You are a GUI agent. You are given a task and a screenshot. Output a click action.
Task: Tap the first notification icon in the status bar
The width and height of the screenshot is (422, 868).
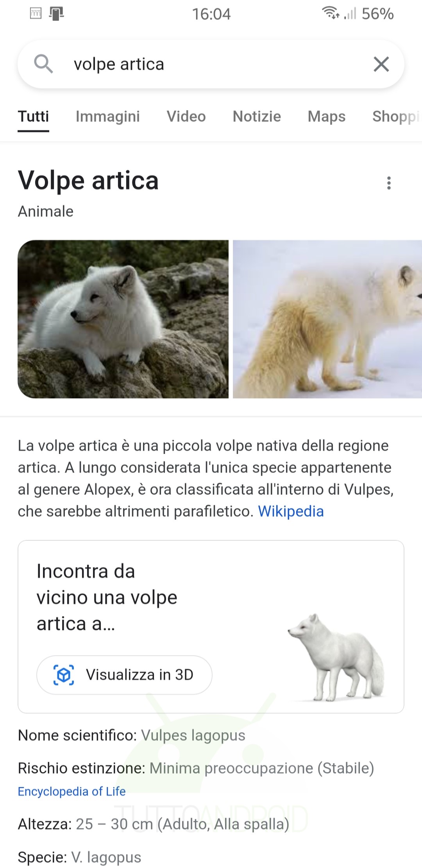tap(36, 14)
